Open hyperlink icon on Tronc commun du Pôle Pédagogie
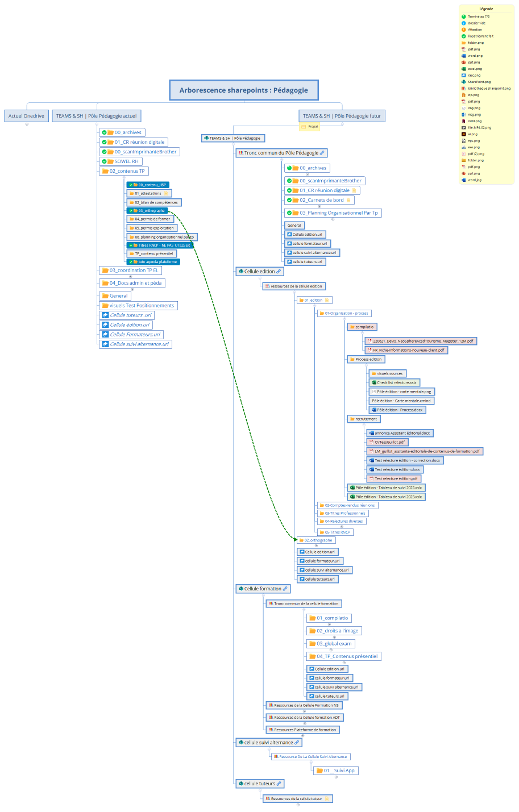 click(322, 153)
